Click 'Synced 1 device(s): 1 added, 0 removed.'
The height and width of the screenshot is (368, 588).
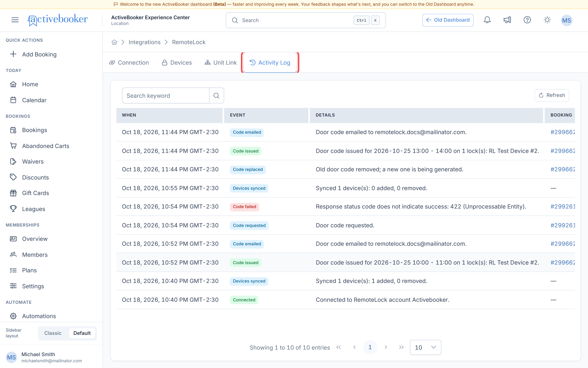coord(371,281)
